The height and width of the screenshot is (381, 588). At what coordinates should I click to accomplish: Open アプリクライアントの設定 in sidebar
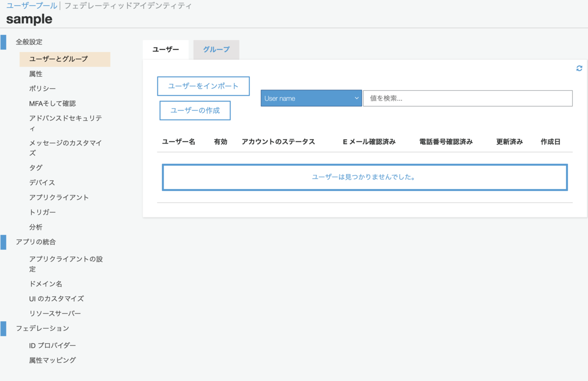coord(66,264)
